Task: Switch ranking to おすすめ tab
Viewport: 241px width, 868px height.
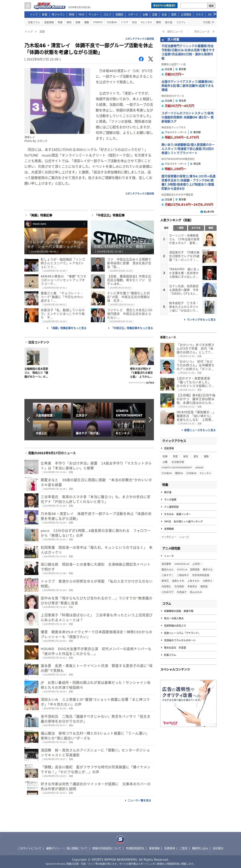Action: [196, 228]
